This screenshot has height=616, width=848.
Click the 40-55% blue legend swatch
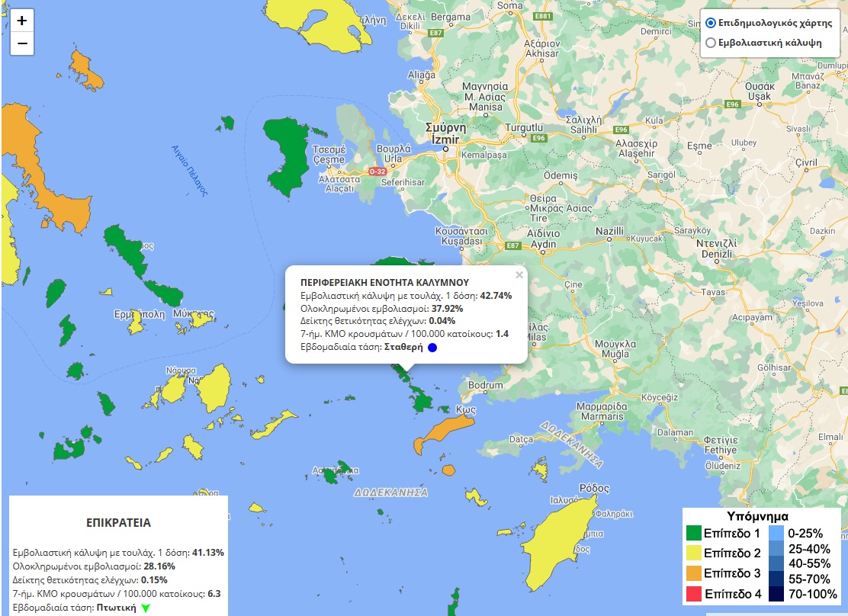point(776,563)
